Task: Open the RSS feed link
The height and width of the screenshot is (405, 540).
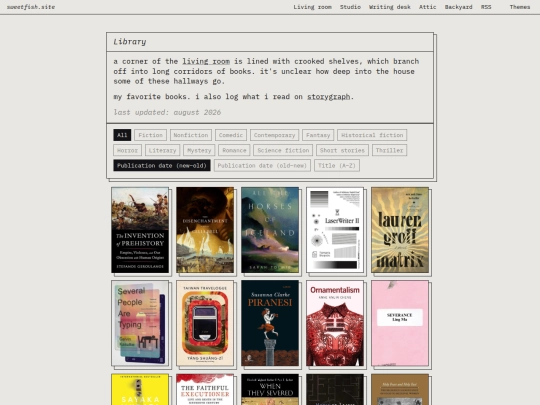Action: point(486,7)
